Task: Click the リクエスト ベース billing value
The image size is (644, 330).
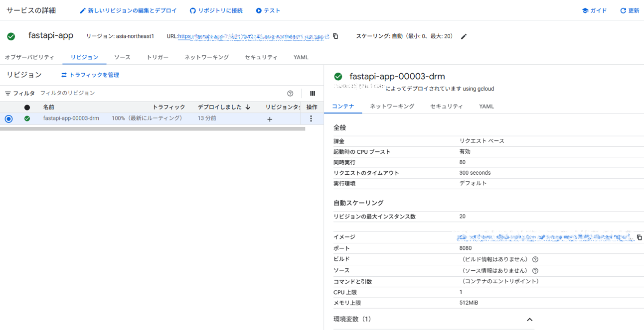Action: point(482,141)
